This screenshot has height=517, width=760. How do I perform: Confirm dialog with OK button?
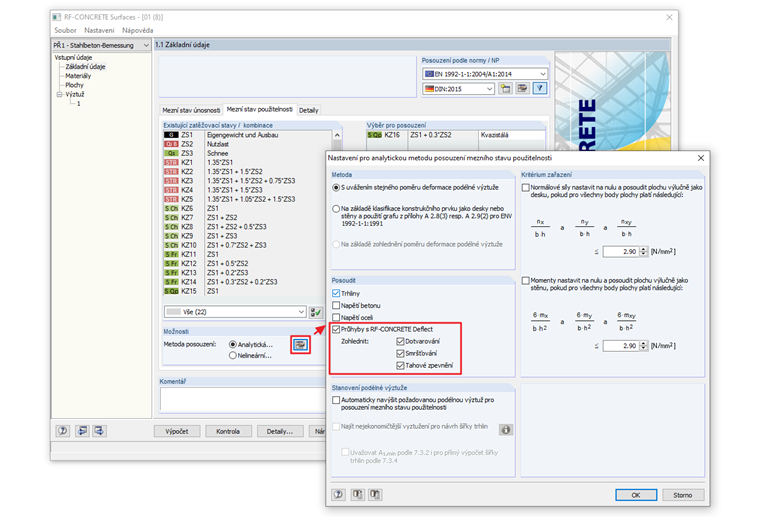tap(636, 495)
